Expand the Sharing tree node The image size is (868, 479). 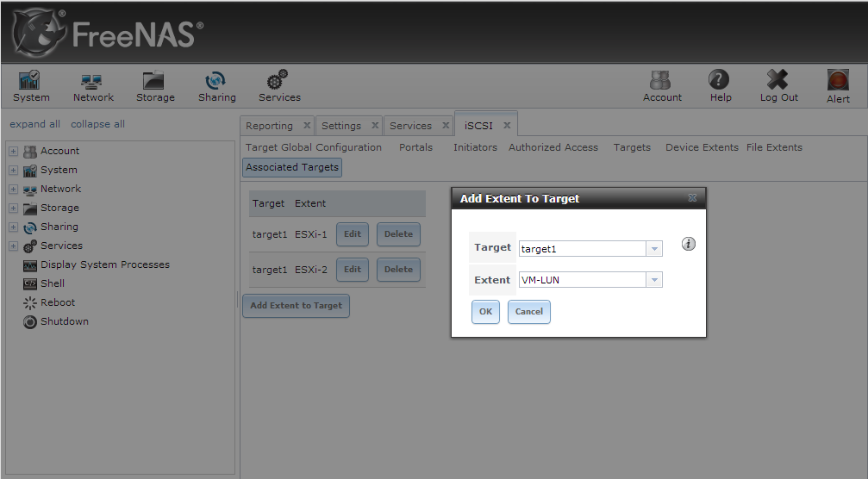click(13, 227)
